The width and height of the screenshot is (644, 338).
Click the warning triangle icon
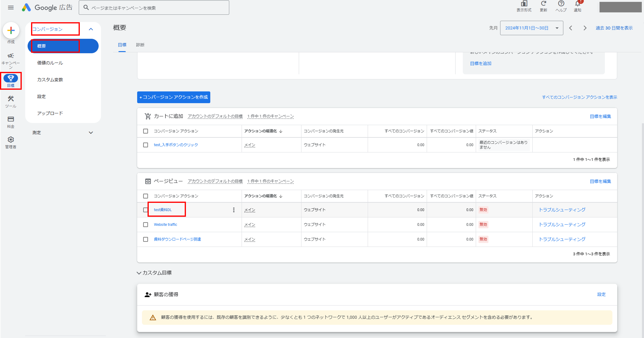(x=153, y=317)
